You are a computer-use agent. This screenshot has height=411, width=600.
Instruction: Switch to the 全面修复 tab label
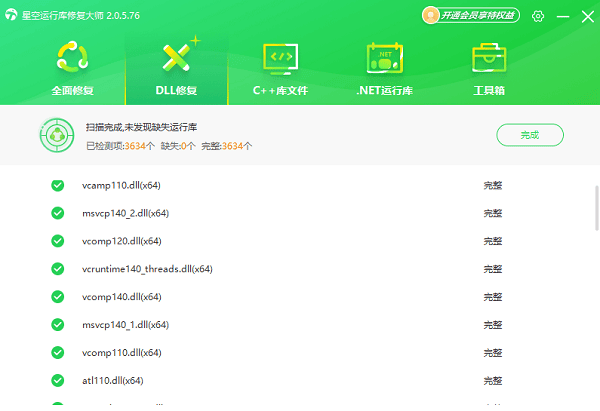coord(72,91)
